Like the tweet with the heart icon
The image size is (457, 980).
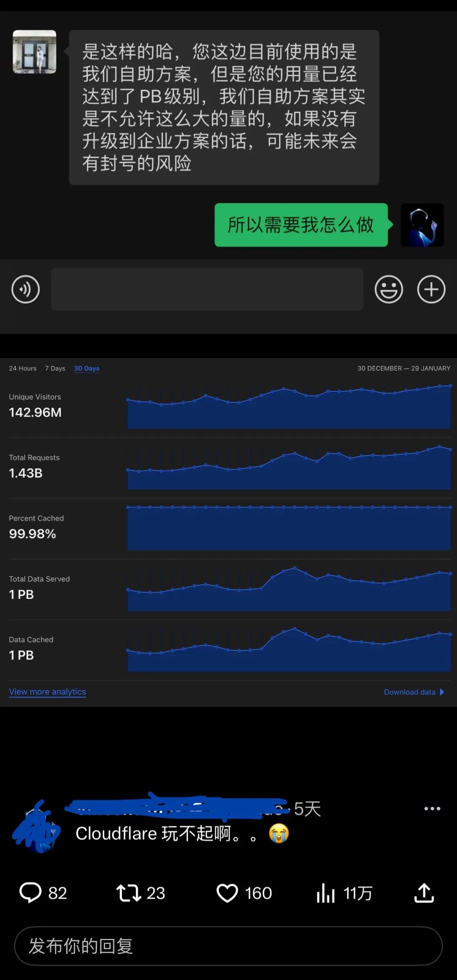point(227,893)
